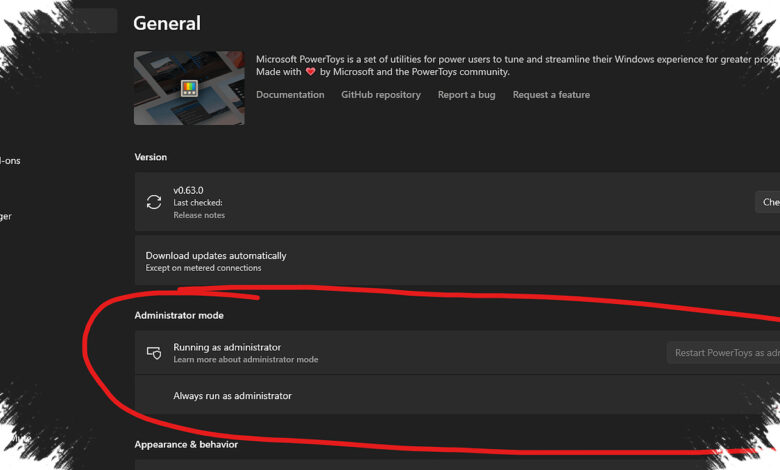Open the GitHub repository link
Image resolution: width=780 pixels, height=470 pixels.
(381, 94)
